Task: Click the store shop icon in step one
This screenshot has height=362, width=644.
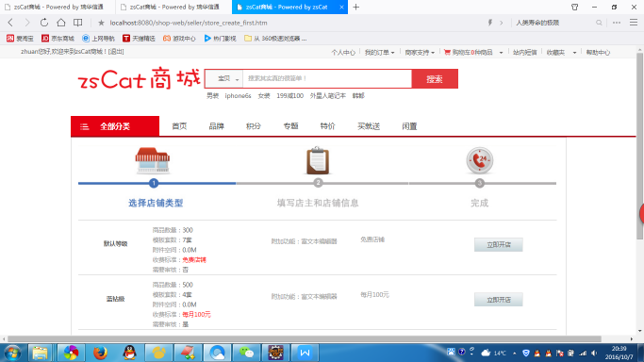Action: pos(153,160)
